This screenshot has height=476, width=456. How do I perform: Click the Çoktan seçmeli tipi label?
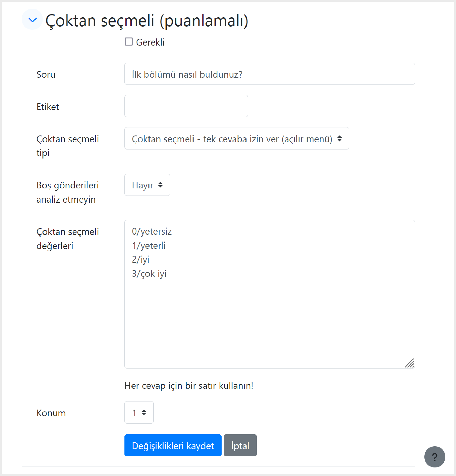[67, 146]
